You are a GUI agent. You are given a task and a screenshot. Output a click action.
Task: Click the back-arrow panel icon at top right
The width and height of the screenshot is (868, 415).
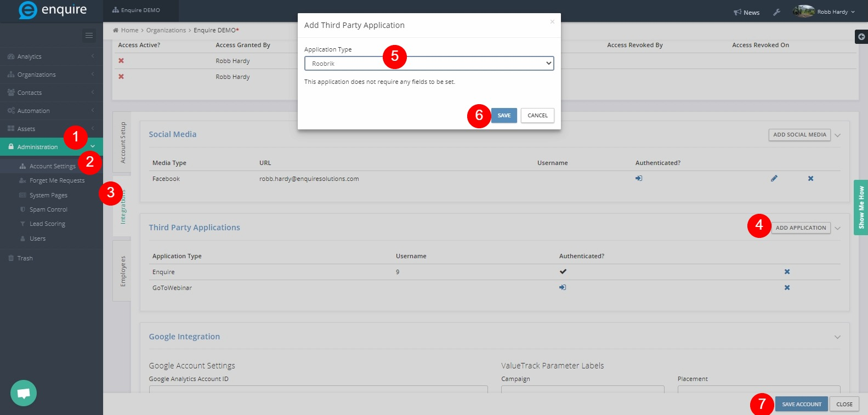(861, 37)
